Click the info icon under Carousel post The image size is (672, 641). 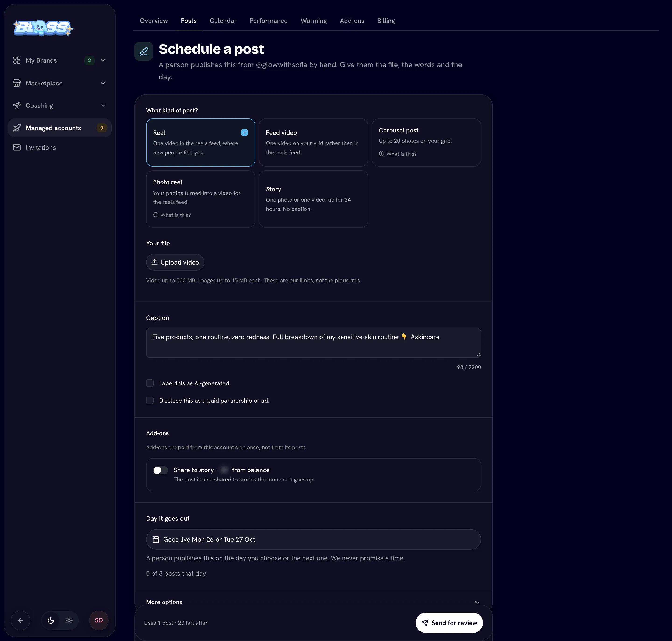coord(382,154)
